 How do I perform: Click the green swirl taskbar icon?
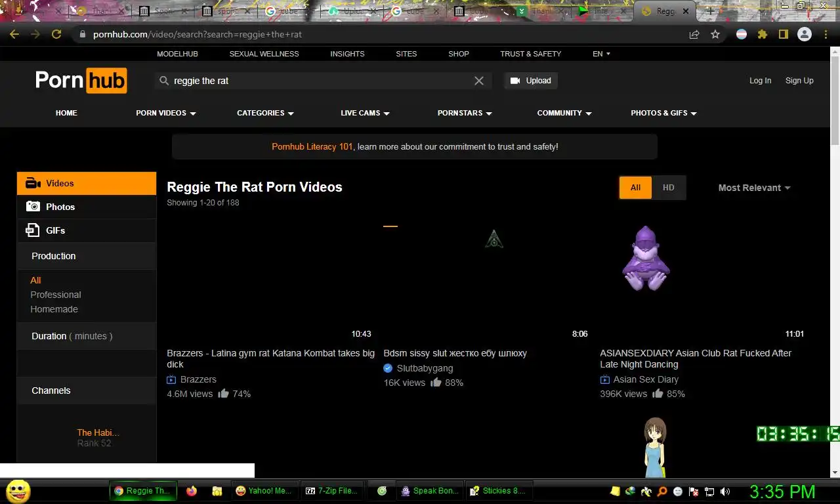point(382,491)
